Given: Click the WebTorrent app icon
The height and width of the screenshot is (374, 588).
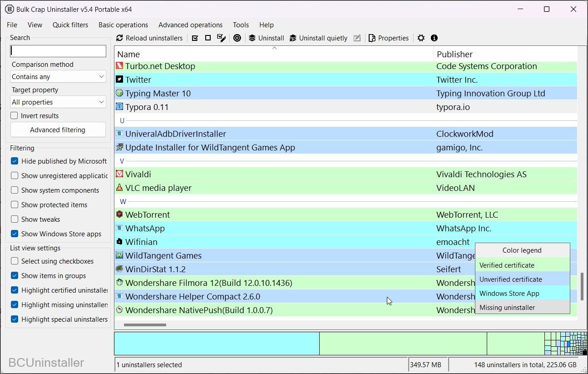Looking at the screenshot, I should click(x=119, y=214).
